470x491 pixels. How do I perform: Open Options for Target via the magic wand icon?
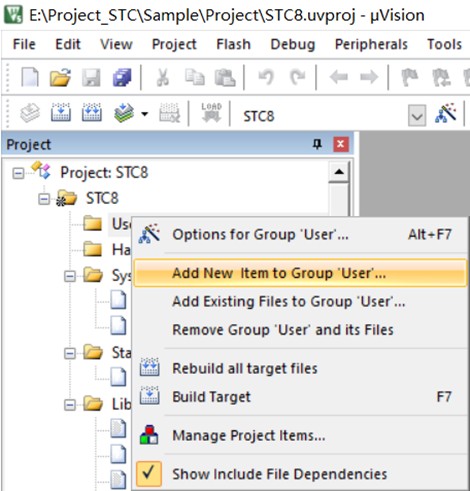[446, 113]
